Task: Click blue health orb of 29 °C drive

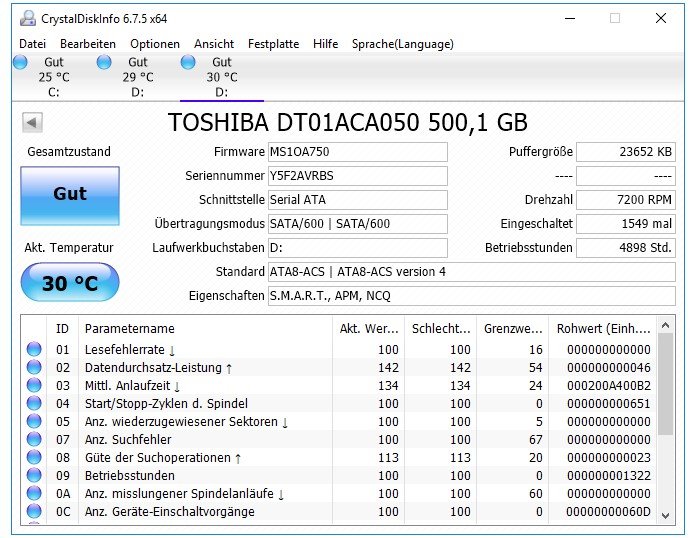Action: click(104, 62)
